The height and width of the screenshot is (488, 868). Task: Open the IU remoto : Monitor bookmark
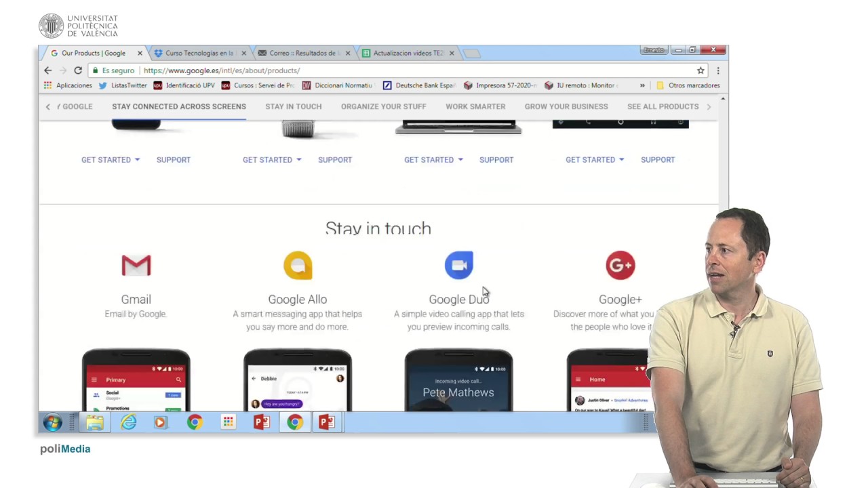580,85
